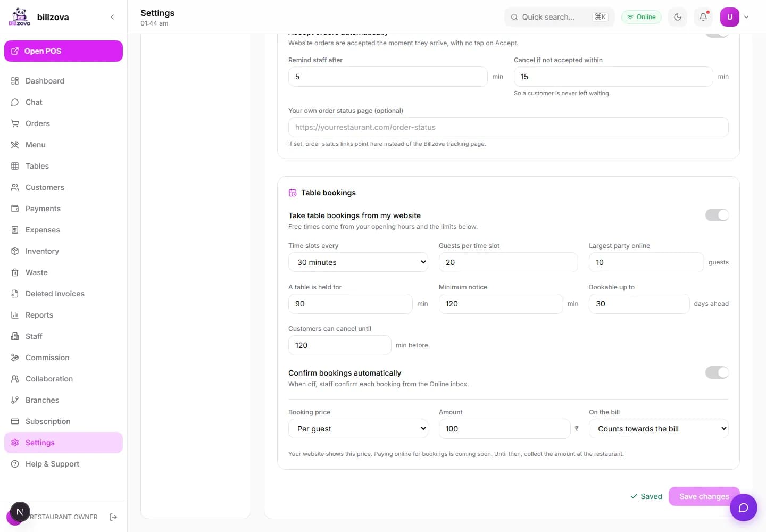Click the Open POS button
The width and height of the screenshot is (766, 532).
63,51
